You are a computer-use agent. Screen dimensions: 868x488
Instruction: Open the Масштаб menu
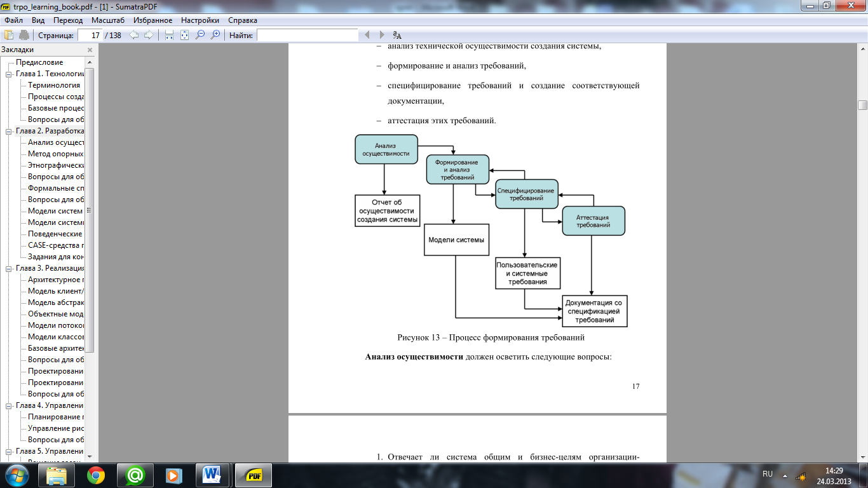108,20
